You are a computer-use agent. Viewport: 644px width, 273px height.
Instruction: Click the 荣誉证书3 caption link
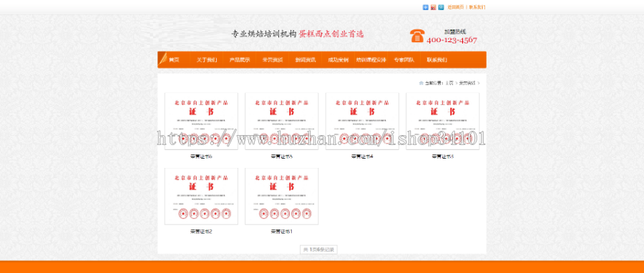443,157
